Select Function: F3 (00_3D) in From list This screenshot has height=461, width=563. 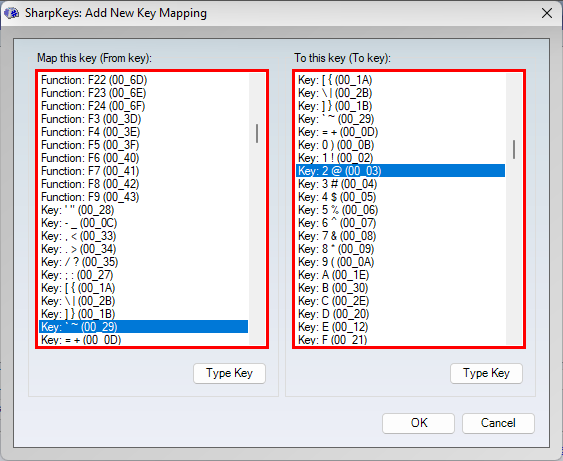click(x=143, y=119)
